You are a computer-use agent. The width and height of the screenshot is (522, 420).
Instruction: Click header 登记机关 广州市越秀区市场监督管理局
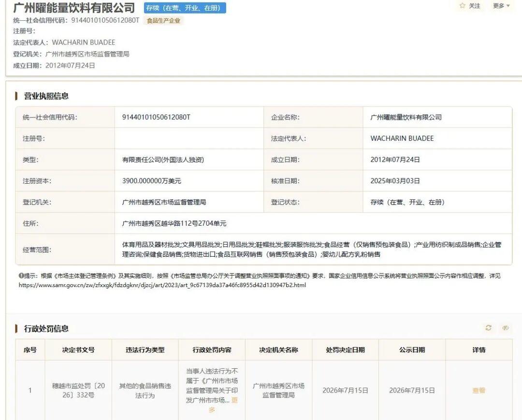pyautogui.click(x=87, y=54)
